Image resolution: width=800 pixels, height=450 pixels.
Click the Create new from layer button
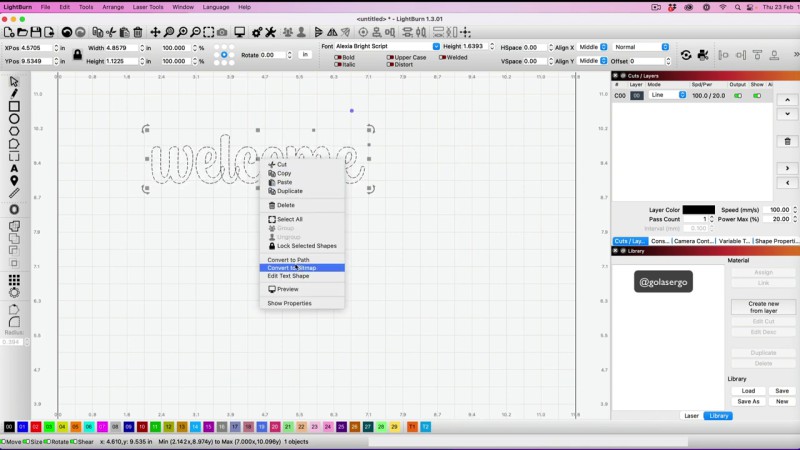[x=763, y=307]
